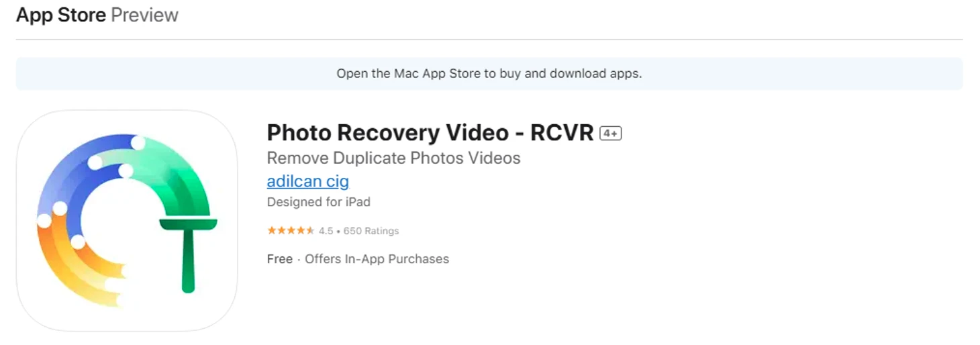The width and height of the screenshot is (980, 345).
Task: Click the Offers In-App Purchases text
Action: coord(377,259)
